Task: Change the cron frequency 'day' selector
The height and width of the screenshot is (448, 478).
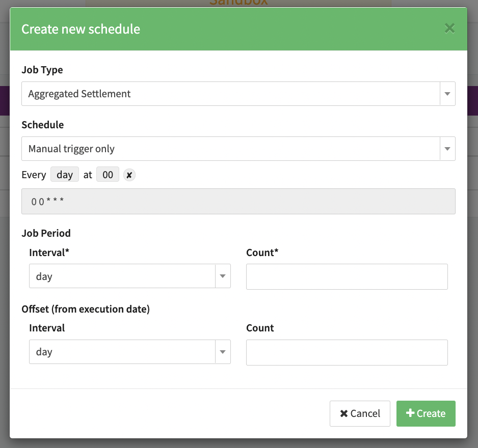Action: [65, 175]
